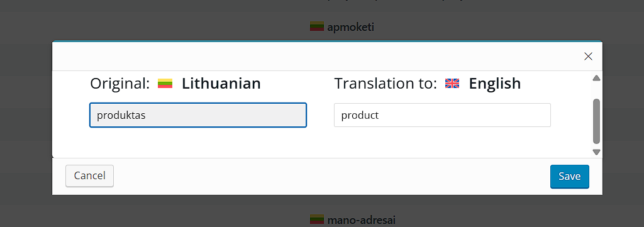Click the flag icon next to mano-adresai
The image size is (644, 227).
[317, 219]
